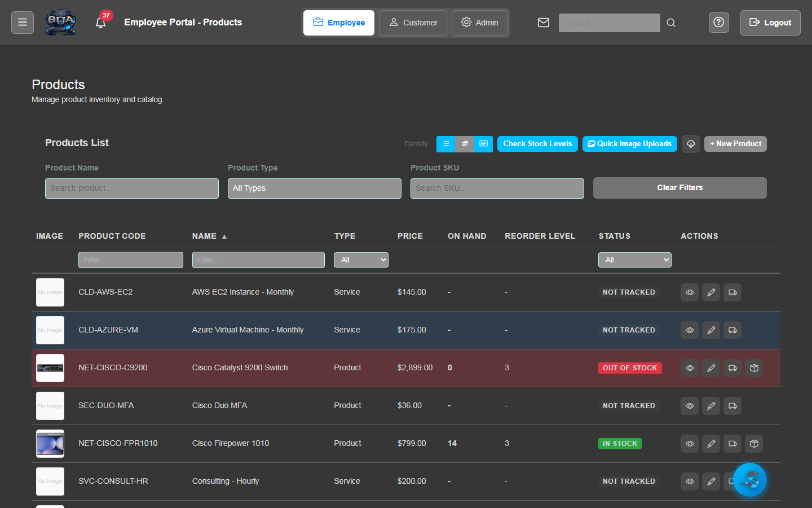812x508 pixels.
Task: Switch to the Admin tab
Action: pyautogui.click(x=480, y=23)
